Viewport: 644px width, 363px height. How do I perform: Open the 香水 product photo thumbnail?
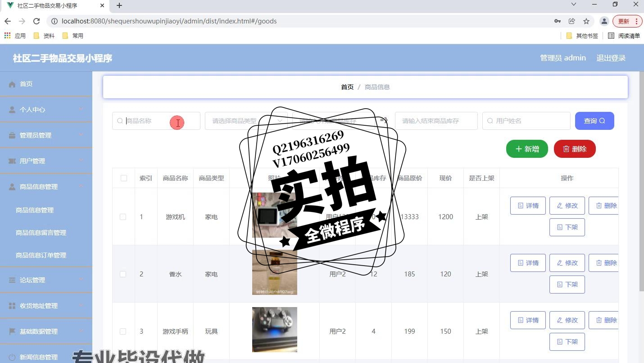pyautogui.click(x=275, y=272)
